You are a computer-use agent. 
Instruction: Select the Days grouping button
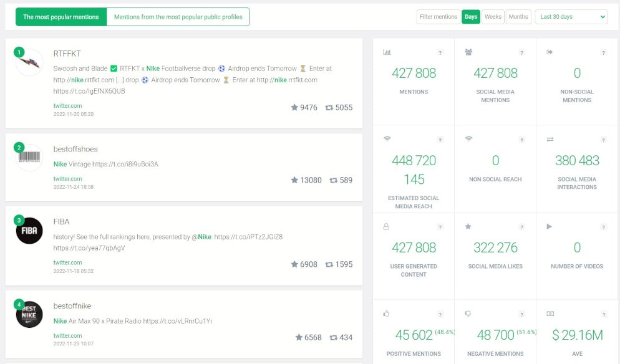[470, 17]
